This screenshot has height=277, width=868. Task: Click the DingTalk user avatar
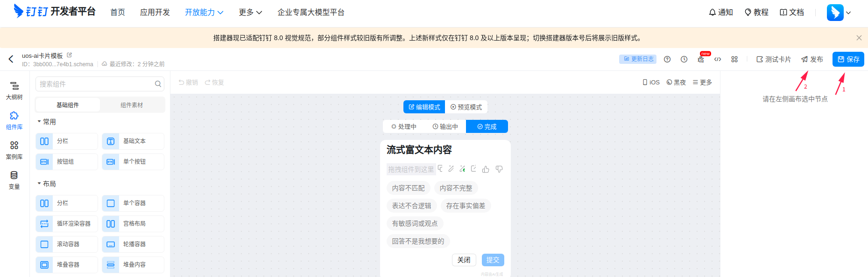[x=835, y=13]
